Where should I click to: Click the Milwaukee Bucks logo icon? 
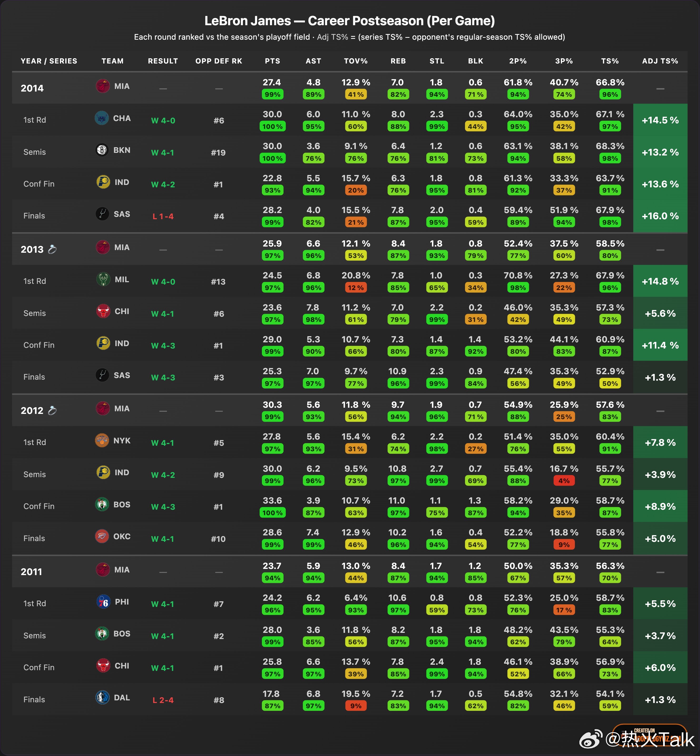coord(103,279)
